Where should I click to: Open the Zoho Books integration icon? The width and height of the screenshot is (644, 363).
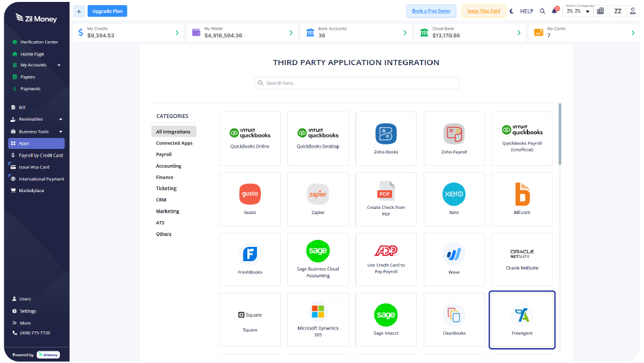click(x=386, y=134)
